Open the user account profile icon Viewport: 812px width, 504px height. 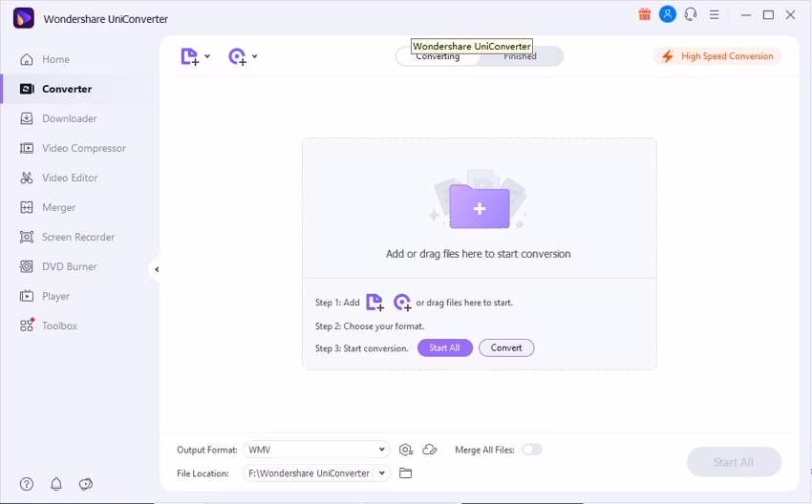tap(668, 14)
